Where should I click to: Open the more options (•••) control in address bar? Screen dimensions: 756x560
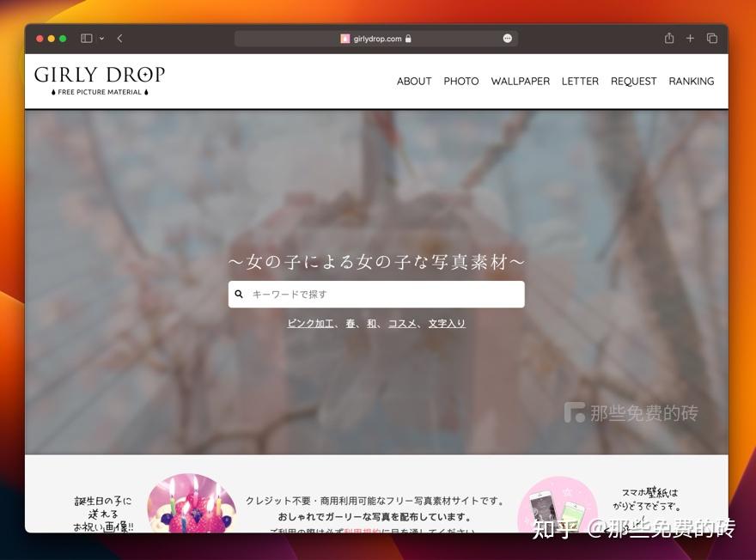click(507, 38)
